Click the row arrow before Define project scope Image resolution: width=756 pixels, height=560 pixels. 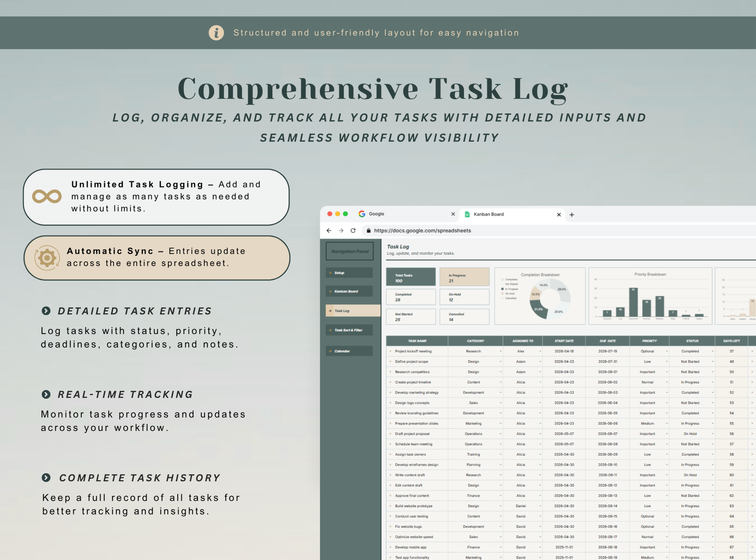click(390, 362)
